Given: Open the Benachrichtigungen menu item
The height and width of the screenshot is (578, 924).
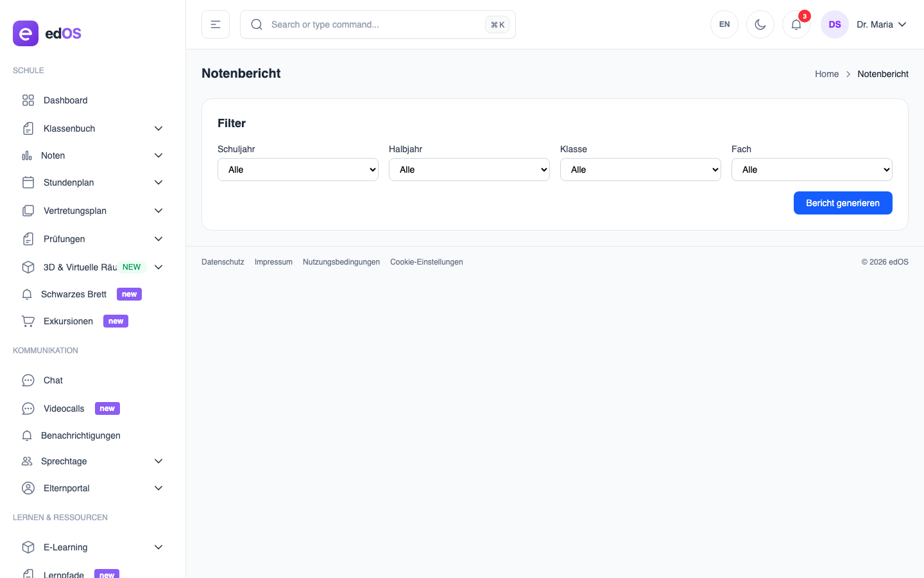Looking at the screenshot, I should click(80, 435).
